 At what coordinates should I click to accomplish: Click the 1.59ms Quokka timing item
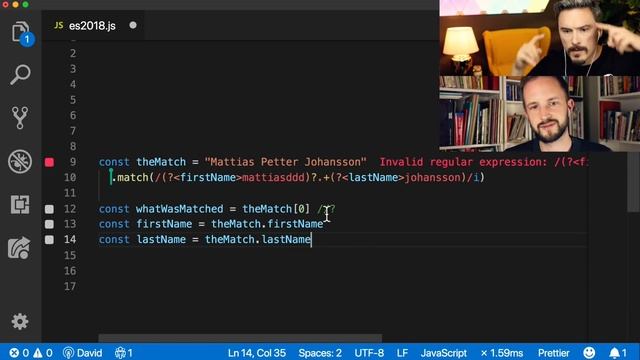click(502, 353)
